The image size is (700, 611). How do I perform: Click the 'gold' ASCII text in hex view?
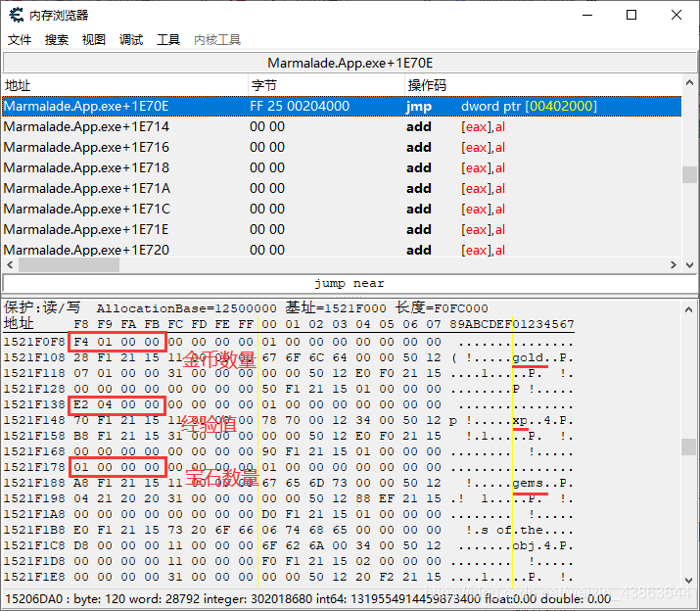(x=528, y=357)
